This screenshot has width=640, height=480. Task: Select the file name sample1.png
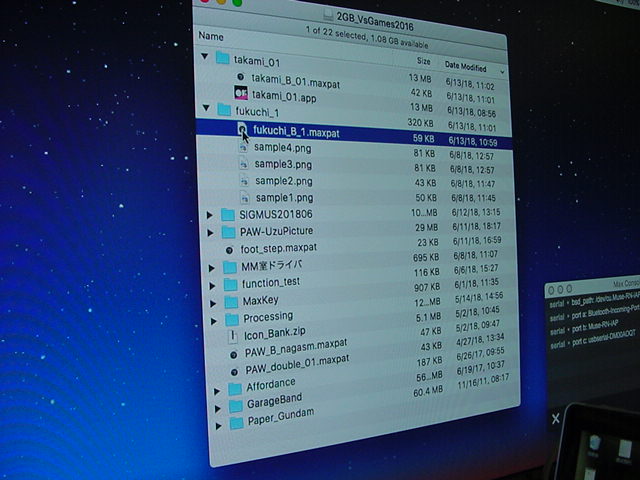(x=284, y=198)
